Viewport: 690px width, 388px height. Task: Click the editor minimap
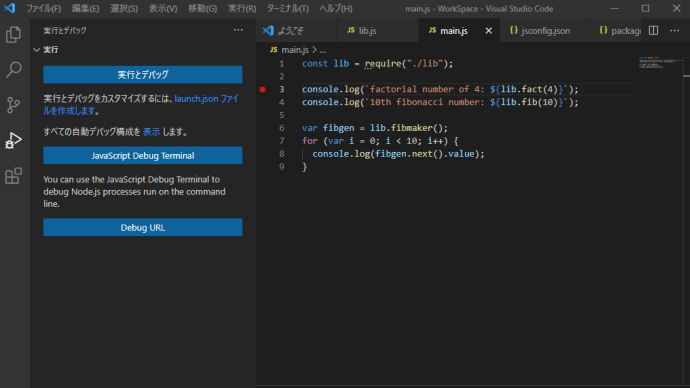pyautogui.click(x=660, y=62)
